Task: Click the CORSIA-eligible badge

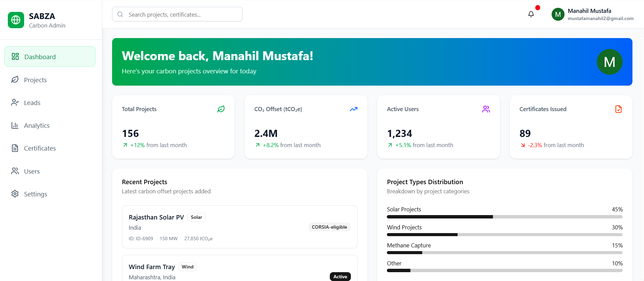Action: pos(329,227)
